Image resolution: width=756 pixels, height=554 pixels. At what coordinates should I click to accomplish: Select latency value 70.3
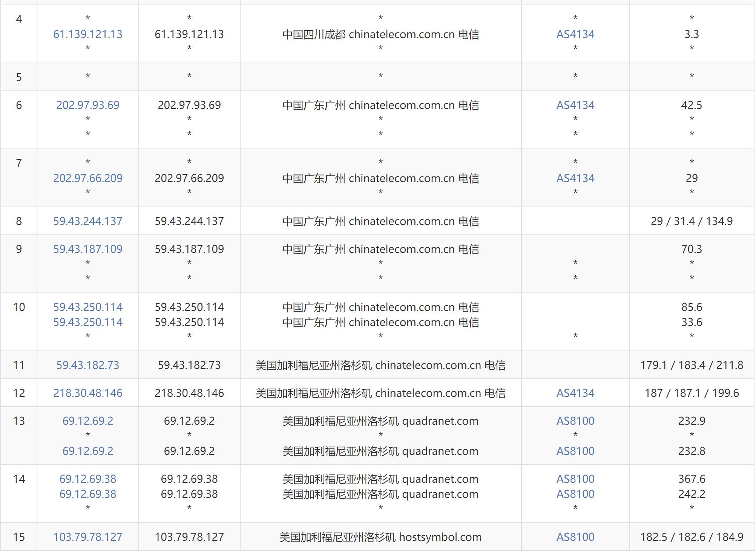click(x=692, y=249)
